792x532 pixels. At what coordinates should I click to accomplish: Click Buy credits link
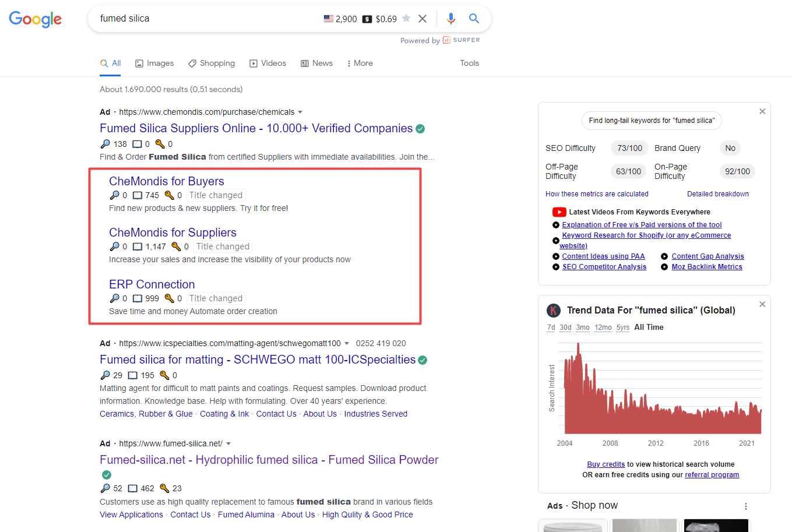[x=606, y=464]
